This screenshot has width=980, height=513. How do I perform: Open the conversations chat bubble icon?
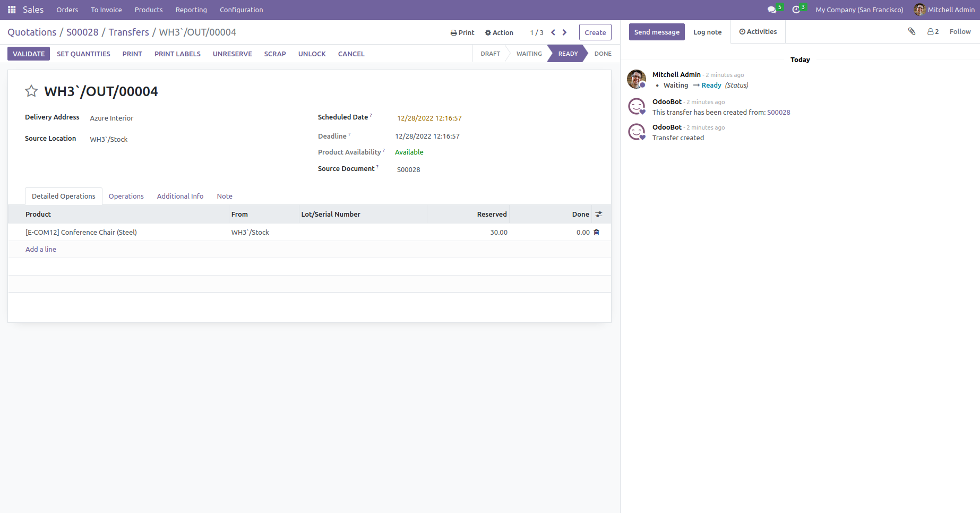772,10
